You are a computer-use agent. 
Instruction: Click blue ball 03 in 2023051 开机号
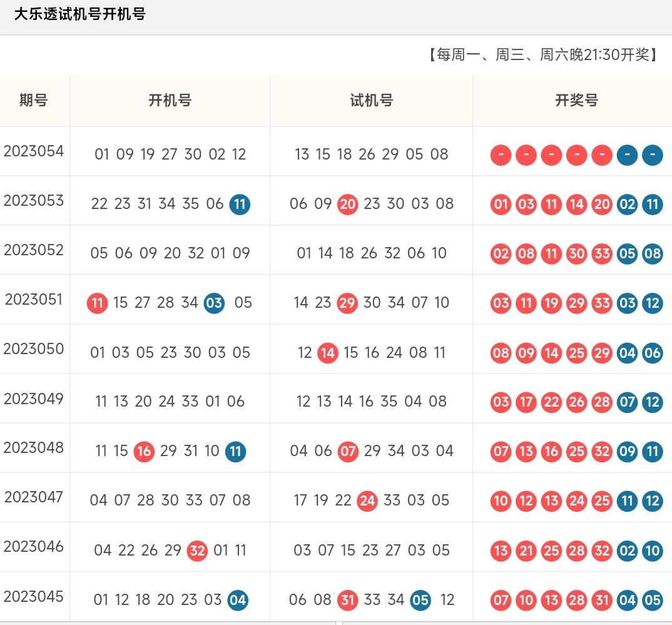tap(214, 303)
